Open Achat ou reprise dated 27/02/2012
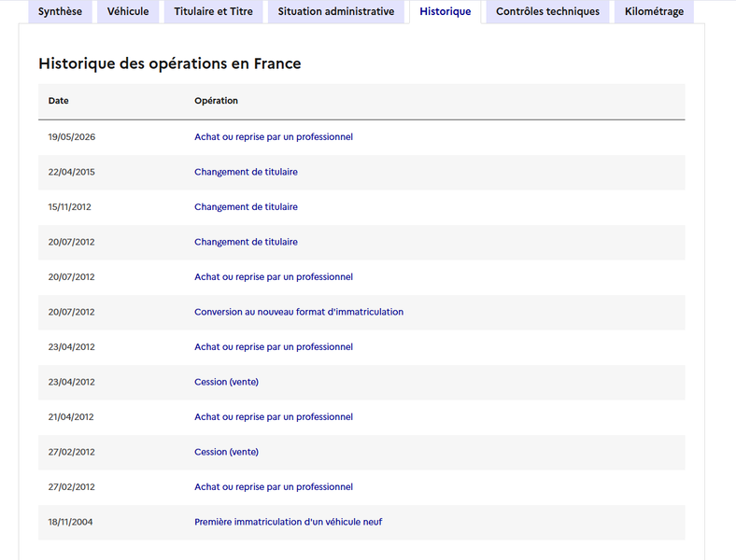Viewport: 736px width, 560px height. (x=274, y=487)
